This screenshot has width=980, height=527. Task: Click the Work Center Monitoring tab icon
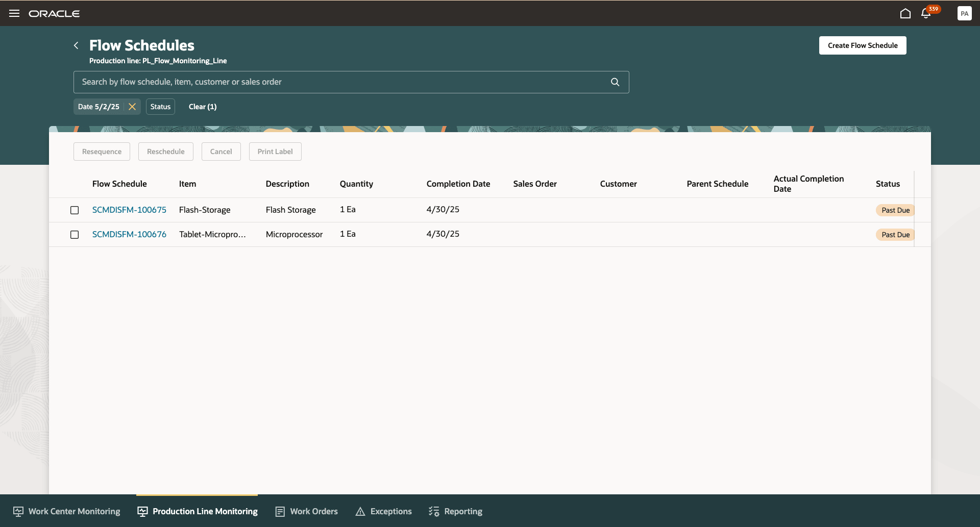click(x=18, y=512)
